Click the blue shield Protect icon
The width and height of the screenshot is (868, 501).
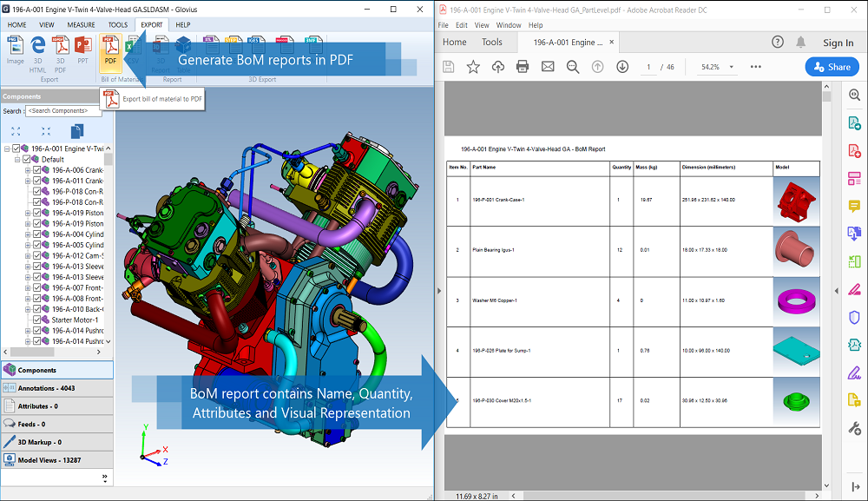(x=854, y=317)
